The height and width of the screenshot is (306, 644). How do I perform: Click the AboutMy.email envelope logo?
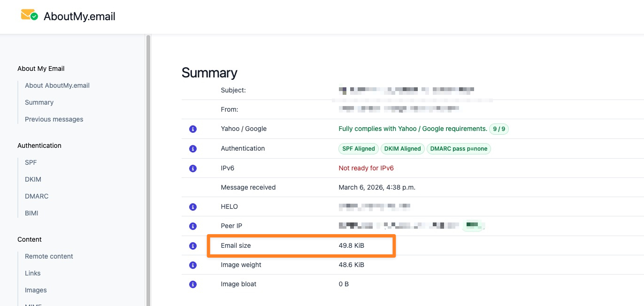click(x=29, y=15)
